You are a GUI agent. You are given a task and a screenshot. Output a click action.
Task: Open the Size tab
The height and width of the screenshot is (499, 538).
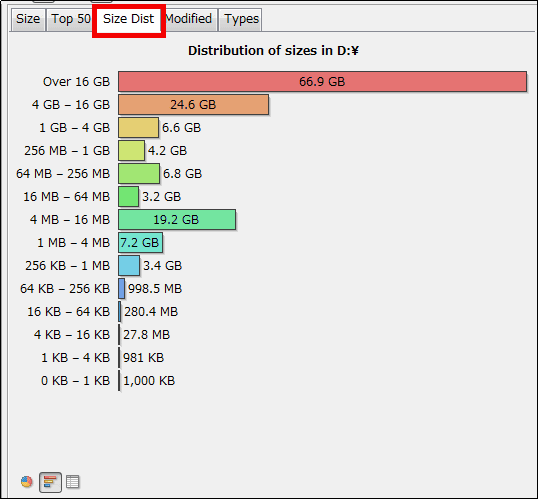tap(28, 19)
